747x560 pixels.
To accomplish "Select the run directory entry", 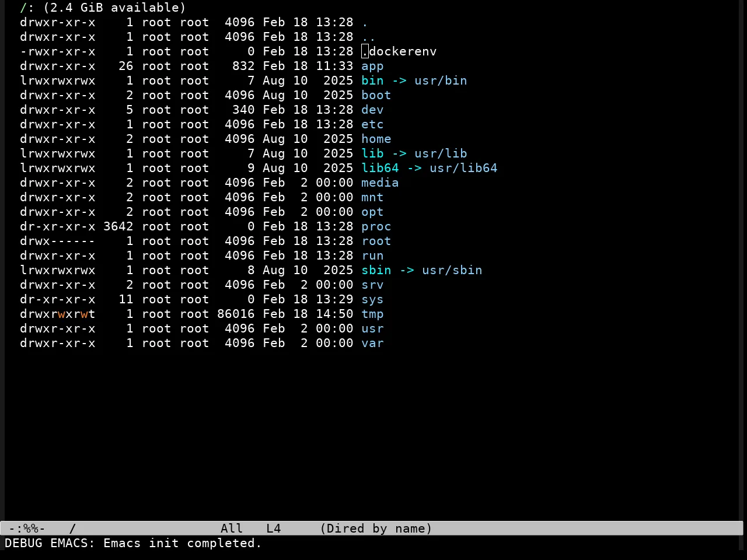I will (x=372, y=256).
